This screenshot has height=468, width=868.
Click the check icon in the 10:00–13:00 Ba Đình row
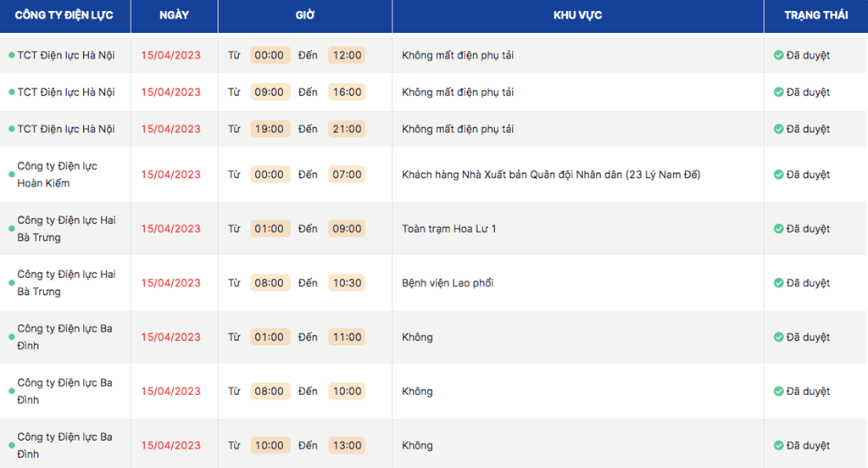pos(778,445)
